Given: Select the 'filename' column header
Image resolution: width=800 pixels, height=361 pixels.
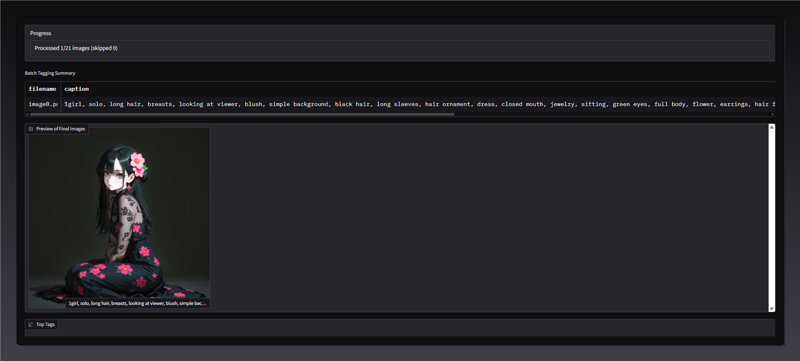Looking at the screenshot, I should point(42,89).
